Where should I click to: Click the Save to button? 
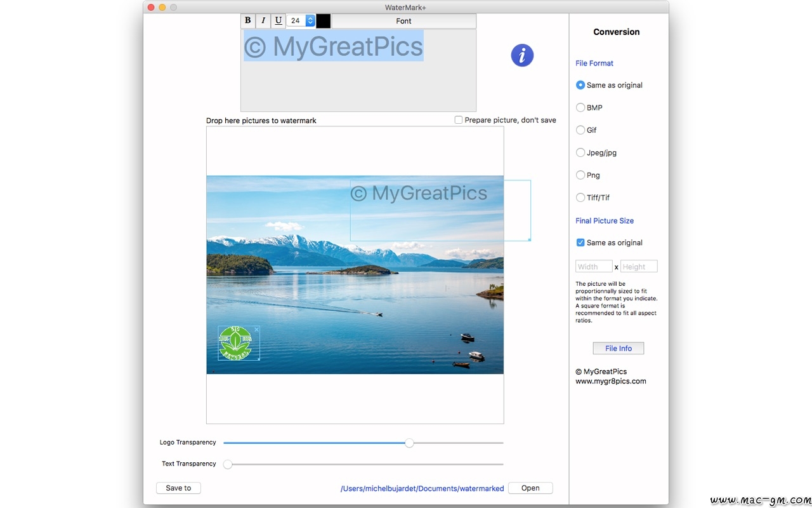click(x=178, y=488)
